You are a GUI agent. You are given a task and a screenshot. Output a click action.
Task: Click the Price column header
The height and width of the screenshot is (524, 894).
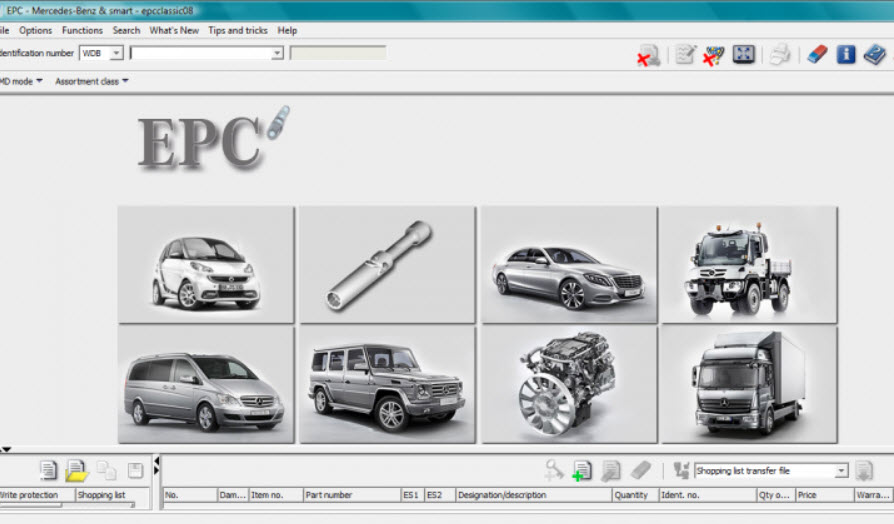(x=824, y=495)
